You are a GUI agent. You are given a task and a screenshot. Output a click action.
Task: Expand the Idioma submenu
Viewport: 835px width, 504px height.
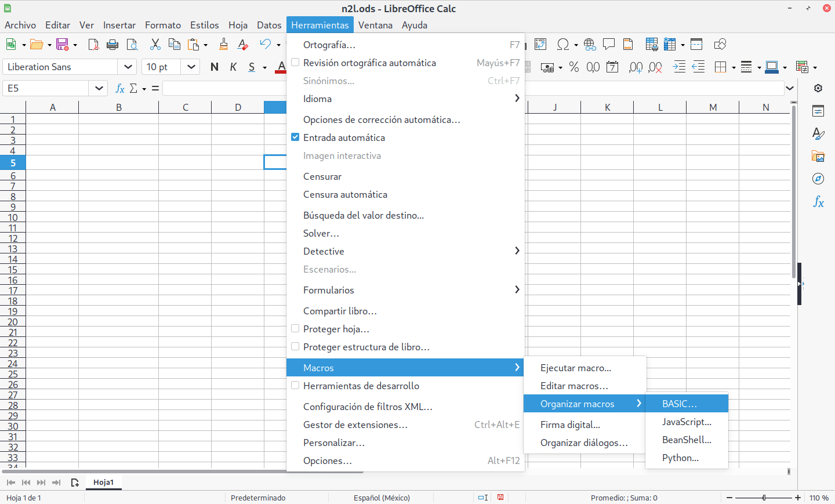405,99
